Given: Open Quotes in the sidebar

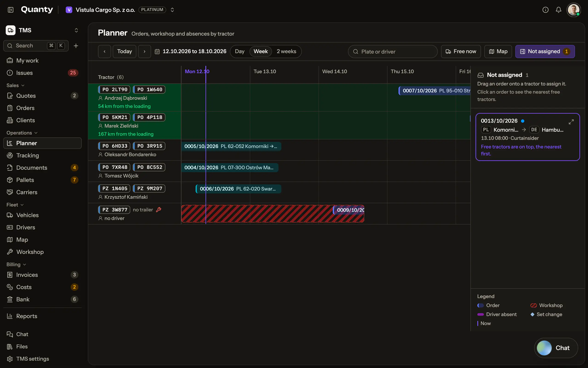Looking at the screenshot, I should pyautogui.click(x=42, y=96).
